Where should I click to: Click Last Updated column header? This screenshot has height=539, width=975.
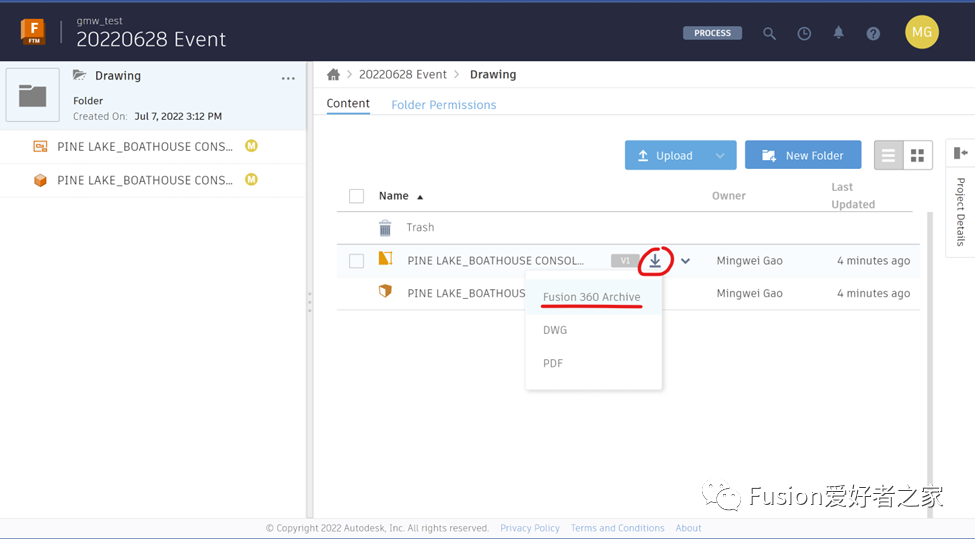pos(853,196)
